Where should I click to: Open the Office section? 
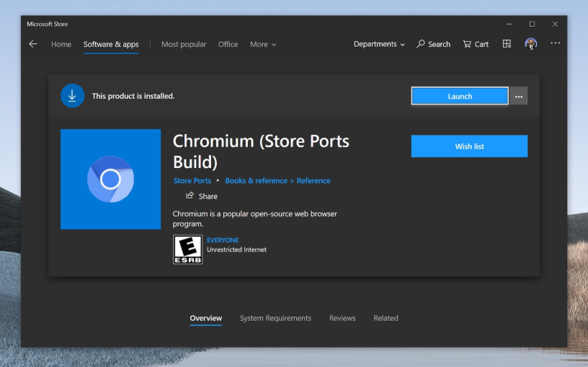tap(228, 44)
